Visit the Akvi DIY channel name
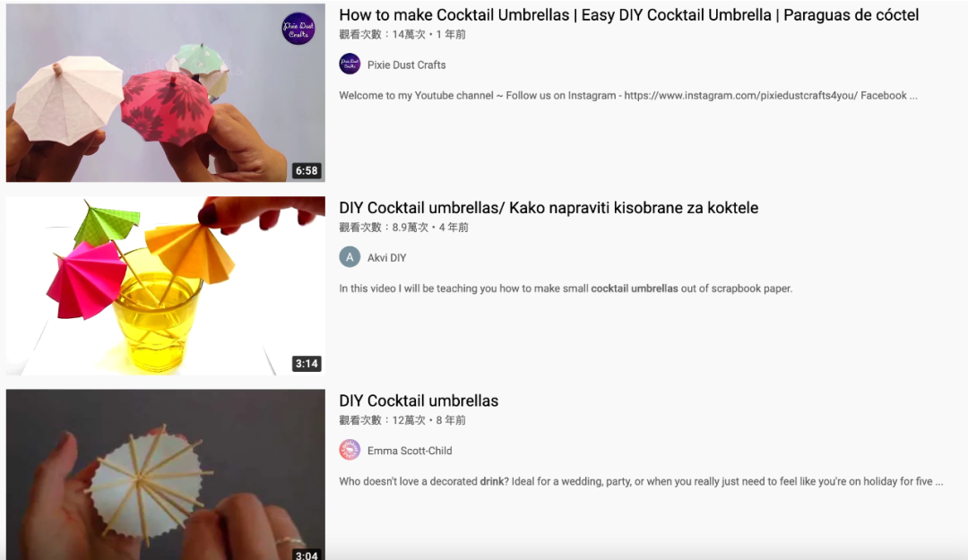Image resolution: width=968 pixels, height=560 pixels. pyautogui.click(x=386, y=257)
